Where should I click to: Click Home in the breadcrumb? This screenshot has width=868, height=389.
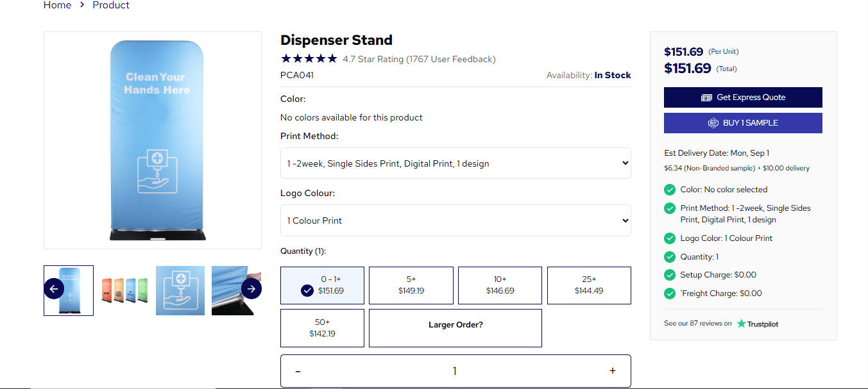coord(57,5)
